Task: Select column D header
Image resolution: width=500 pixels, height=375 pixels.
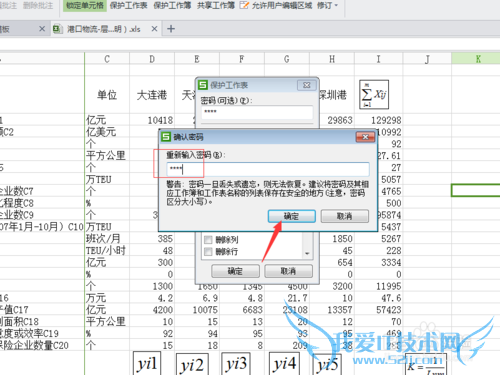Action: (x=152, y=59)
